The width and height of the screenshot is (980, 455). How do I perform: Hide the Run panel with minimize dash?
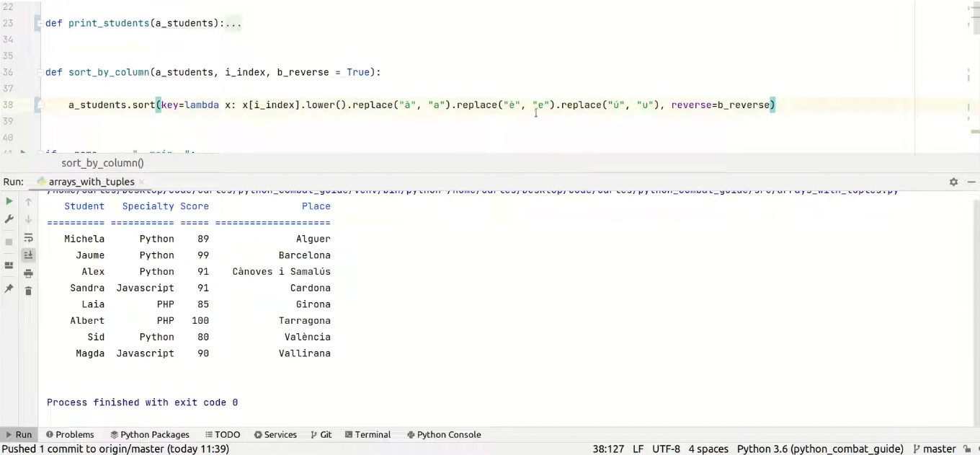(971, 182)
